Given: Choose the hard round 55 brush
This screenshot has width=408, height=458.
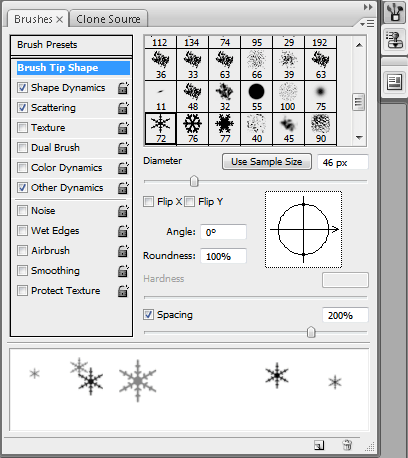Looking at the screenshot, I should pos(257,97).
